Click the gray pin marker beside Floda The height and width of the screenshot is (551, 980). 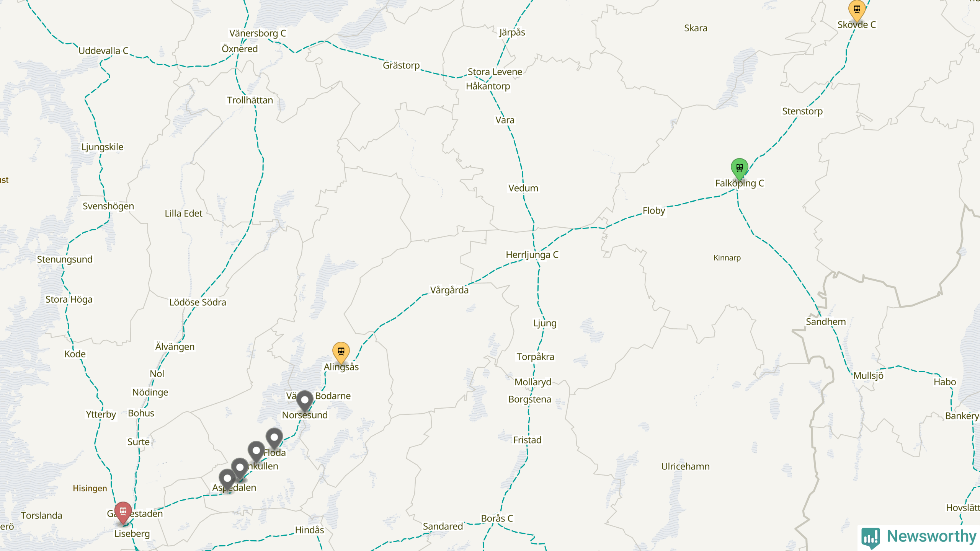tap(274, 439)
